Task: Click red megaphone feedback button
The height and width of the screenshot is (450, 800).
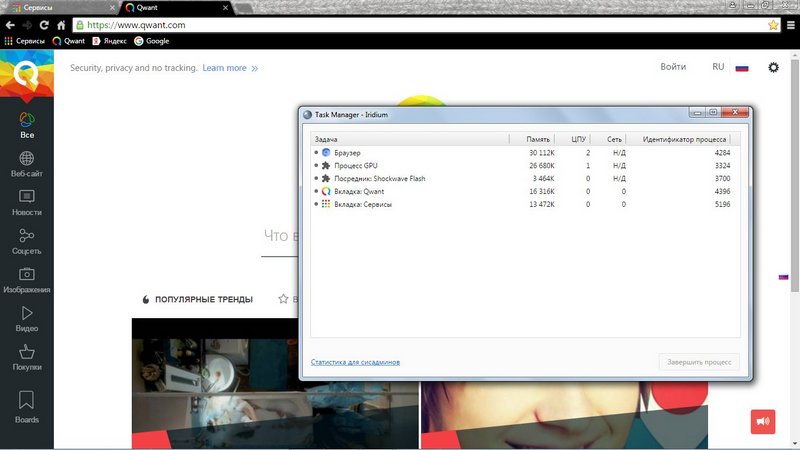Action: [x=763, y=421]
